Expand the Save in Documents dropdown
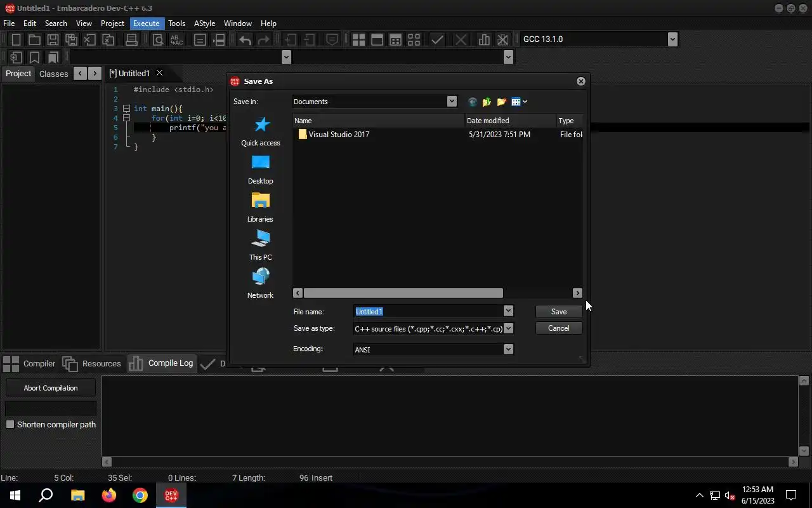Viewport: 812px width, 508px height. pos(452,102)
